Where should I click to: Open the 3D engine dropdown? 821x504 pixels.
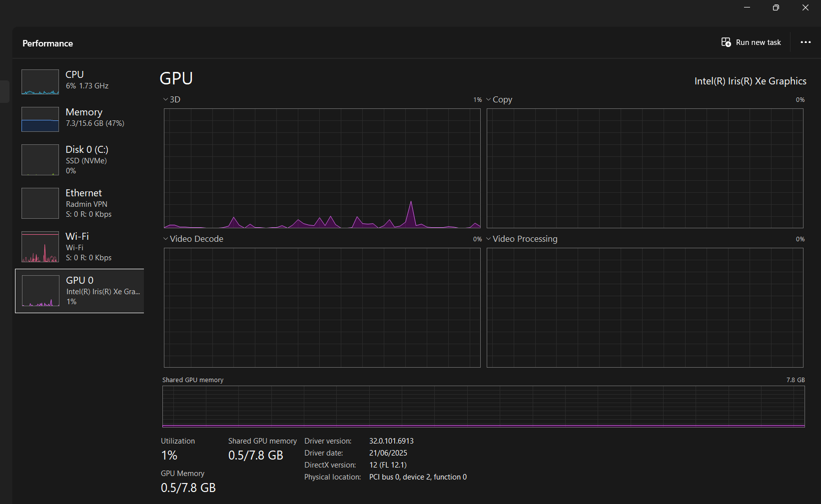click(x=171, y=99)
